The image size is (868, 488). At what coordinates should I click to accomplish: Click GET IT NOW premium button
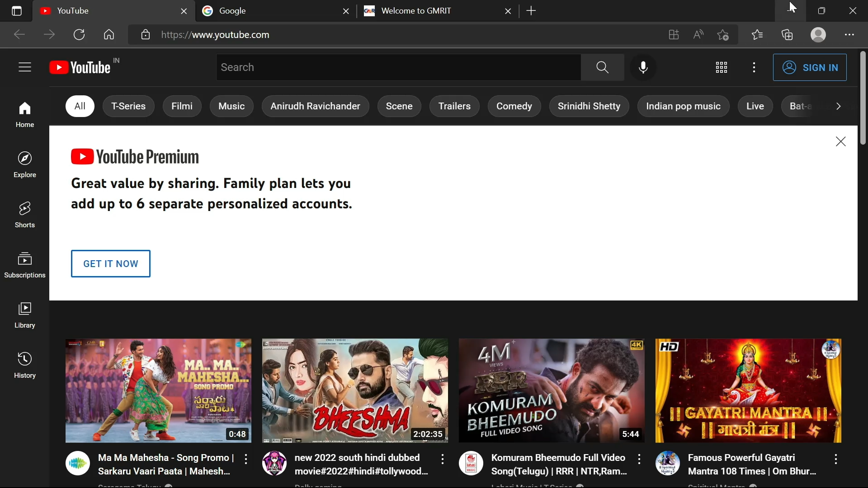click(x=111, y=264)
